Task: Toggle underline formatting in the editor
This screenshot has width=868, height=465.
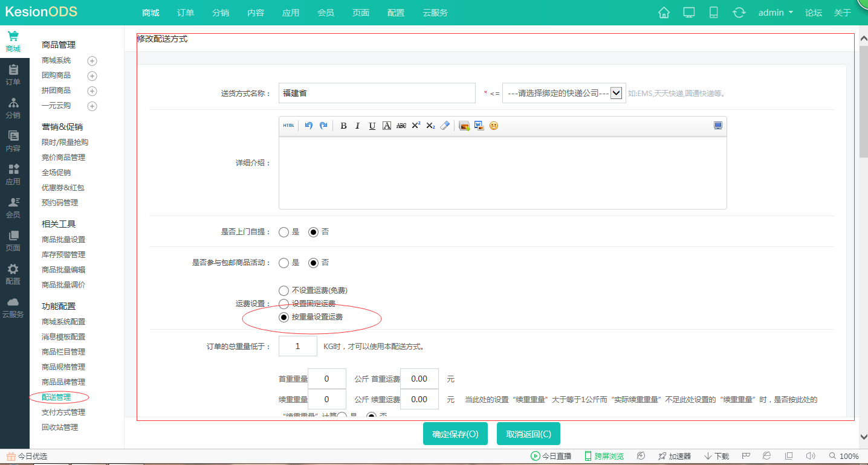Action: tap(372, 126)
